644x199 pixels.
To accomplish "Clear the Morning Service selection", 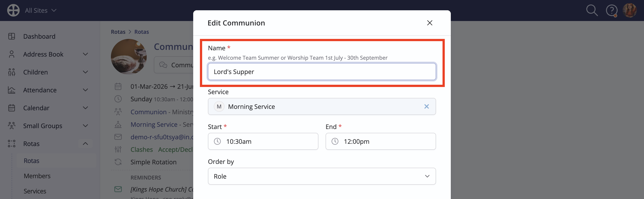I will click(426, 106).
